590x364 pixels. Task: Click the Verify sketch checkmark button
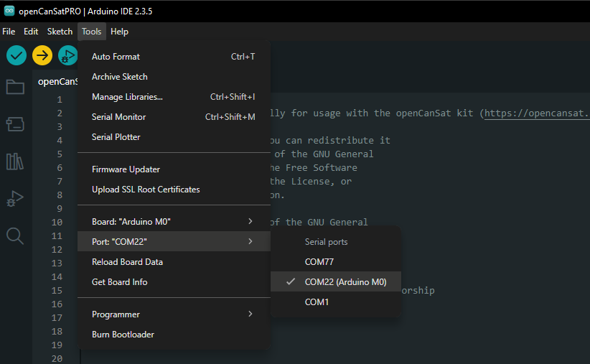tap(17, 55)
